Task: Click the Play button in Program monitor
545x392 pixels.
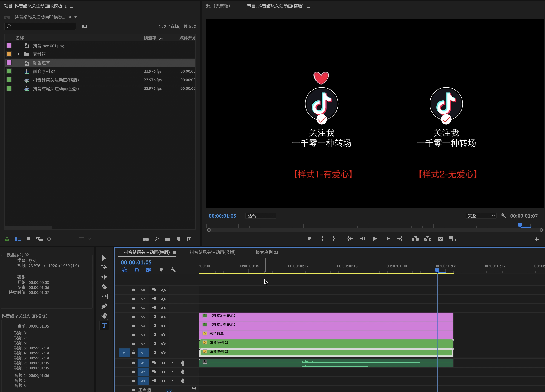Action: pos(375,239)
